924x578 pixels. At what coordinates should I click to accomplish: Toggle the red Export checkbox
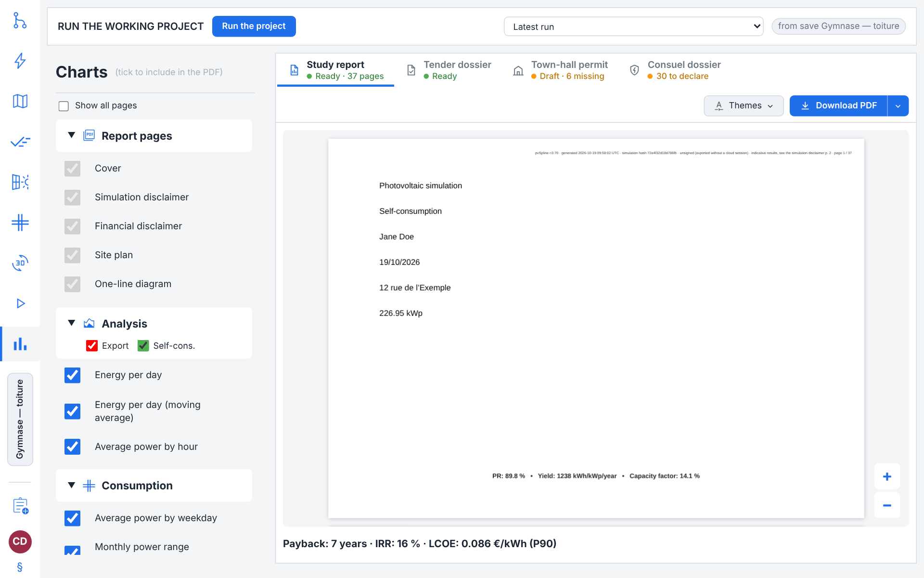pyautogui.click(x=92, y=346)
